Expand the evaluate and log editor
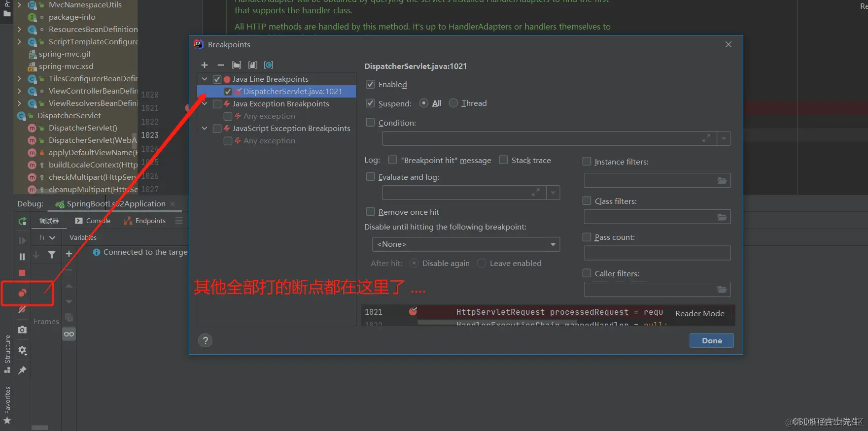This screenshot has height=431, width=868. (536, 192)
